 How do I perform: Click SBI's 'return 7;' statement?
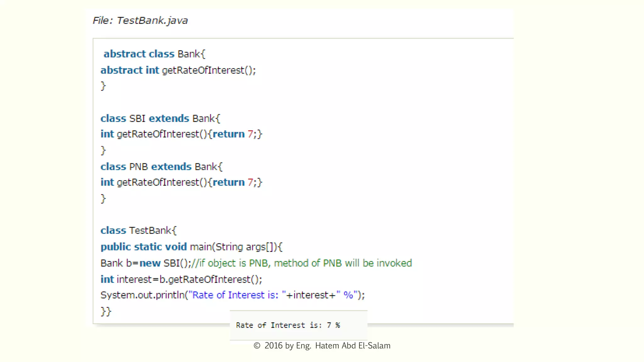[x=235, y=134]
